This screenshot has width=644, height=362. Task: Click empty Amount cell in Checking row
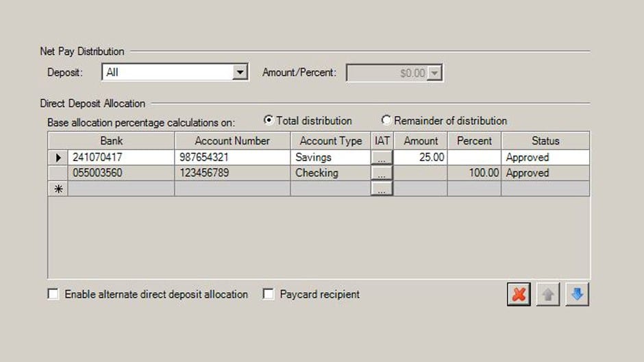(x=421, y=173)
